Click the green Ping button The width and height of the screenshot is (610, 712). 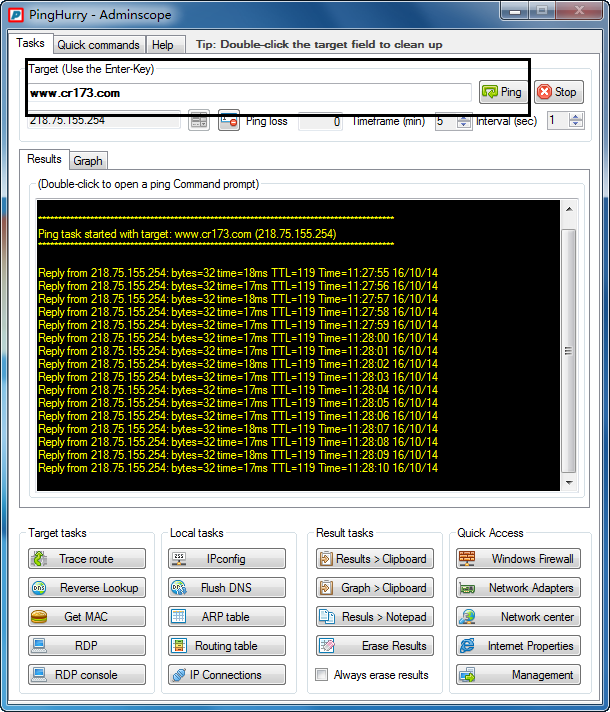click(502, 92)
